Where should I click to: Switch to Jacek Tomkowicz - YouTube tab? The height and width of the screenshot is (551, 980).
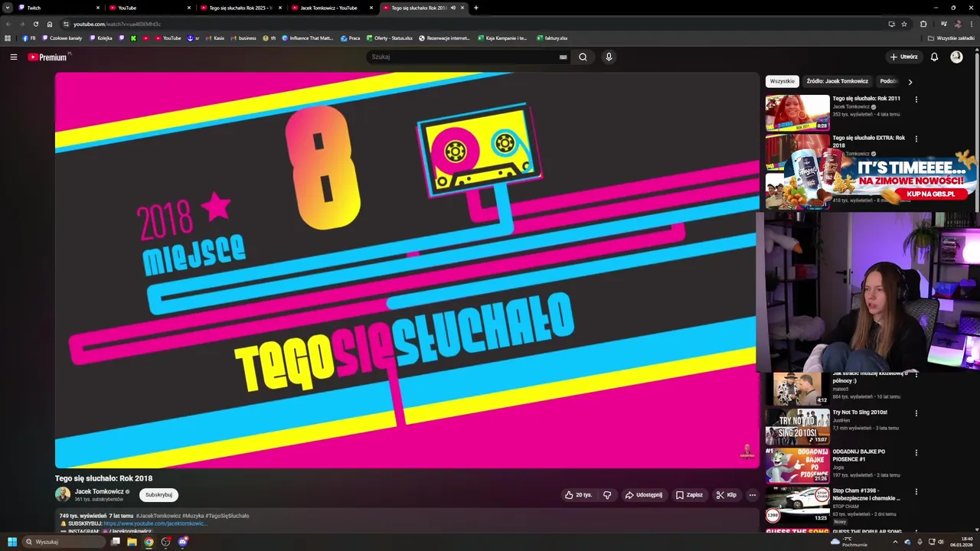(331, 8)
